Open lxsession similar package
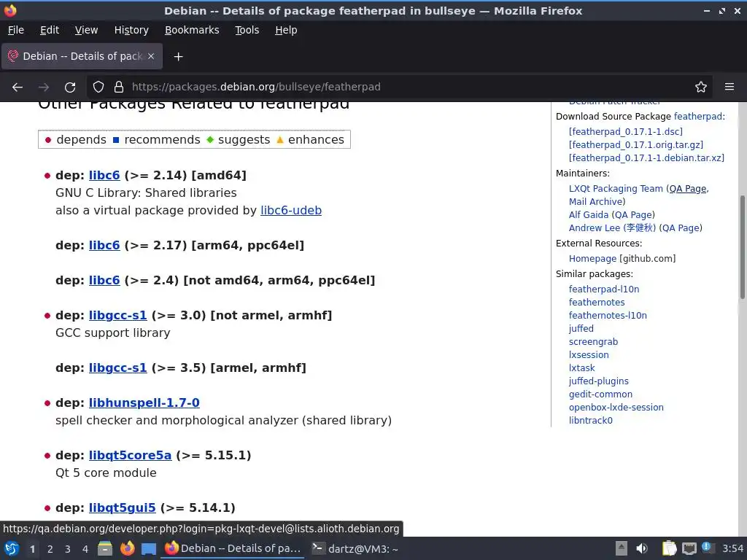747x560 pixels. click(x=589, y=355)
